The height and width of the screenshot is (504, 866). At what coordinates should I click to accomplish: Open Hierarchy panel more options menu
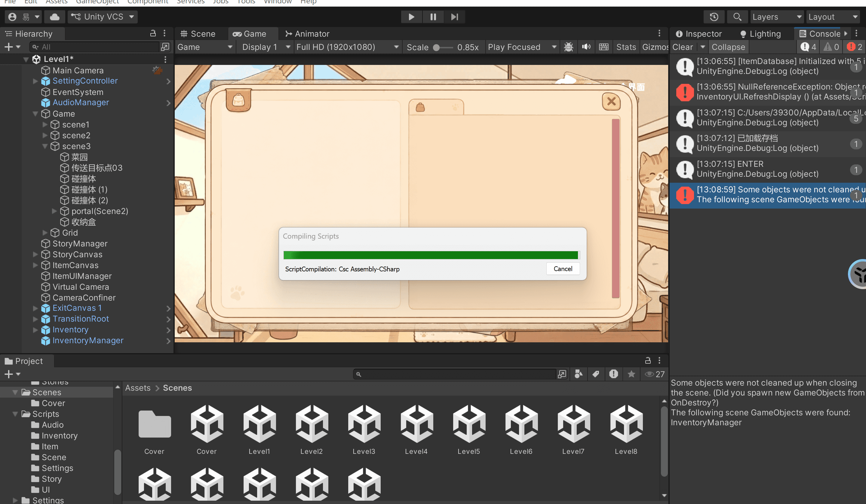pyautogui.click(x=164, y=33)
